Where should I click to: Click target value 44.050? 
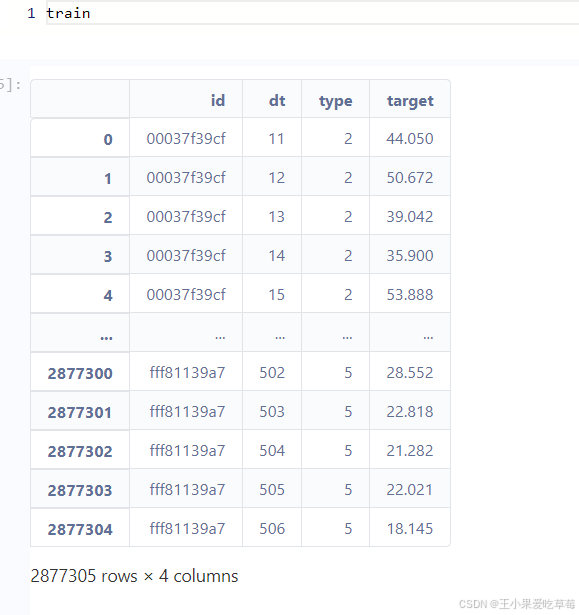410,138
